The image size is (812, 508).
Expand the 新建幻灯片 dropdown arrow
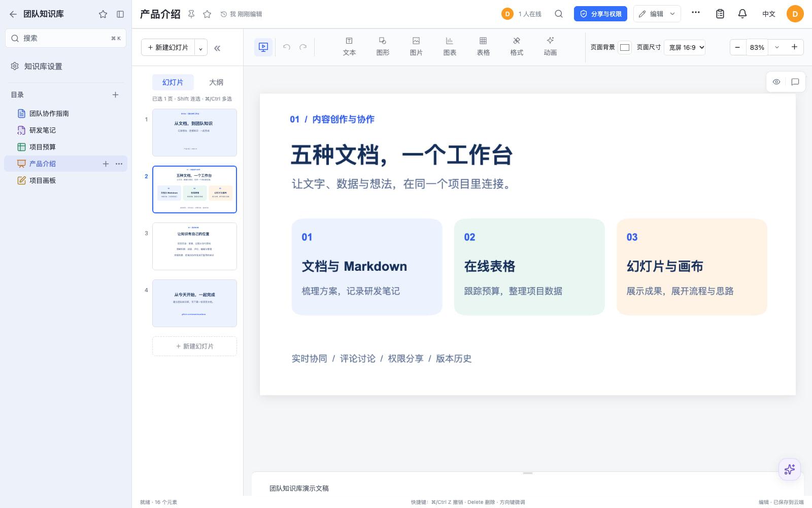[201, 48]
